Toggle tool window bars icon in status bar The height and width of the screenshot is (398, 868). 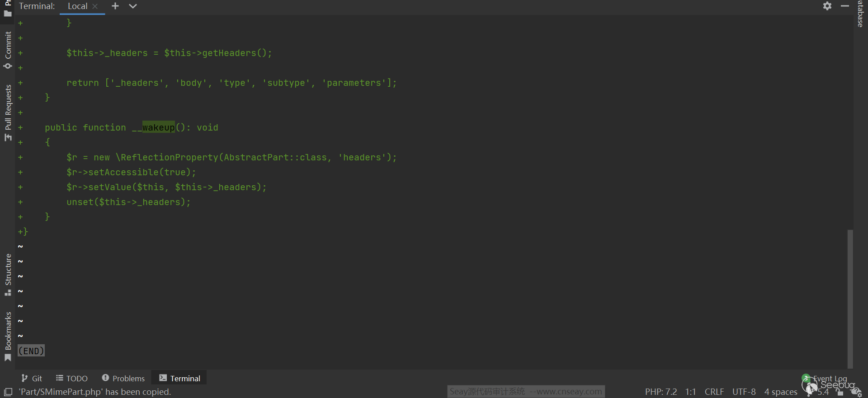click(8, 392)
